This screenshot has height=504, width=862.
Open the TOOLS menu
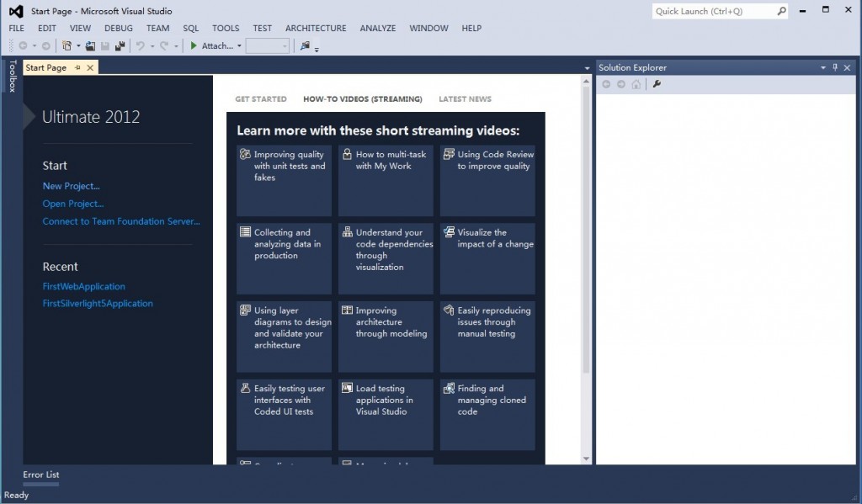pyautogui.click(x=226, y=28)
